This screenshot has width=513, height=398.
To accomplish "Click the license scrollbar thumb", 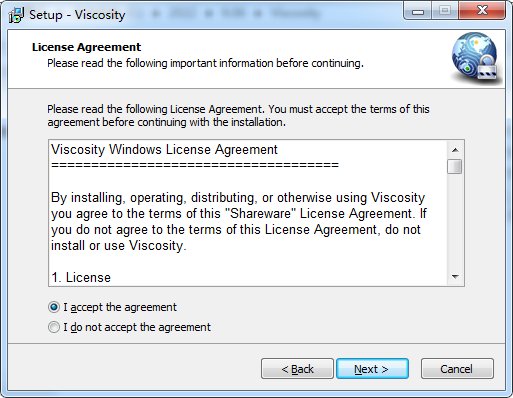I will (455, 166).
